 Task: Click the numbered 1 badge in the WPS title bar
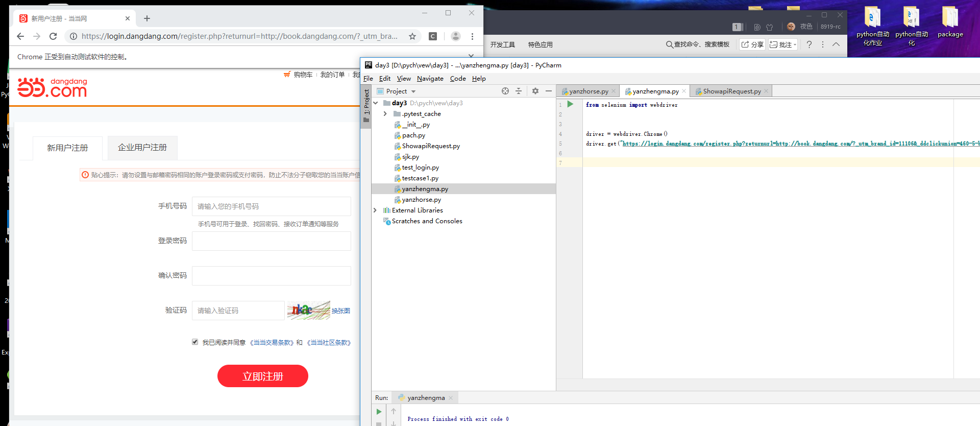pos(737,27)
